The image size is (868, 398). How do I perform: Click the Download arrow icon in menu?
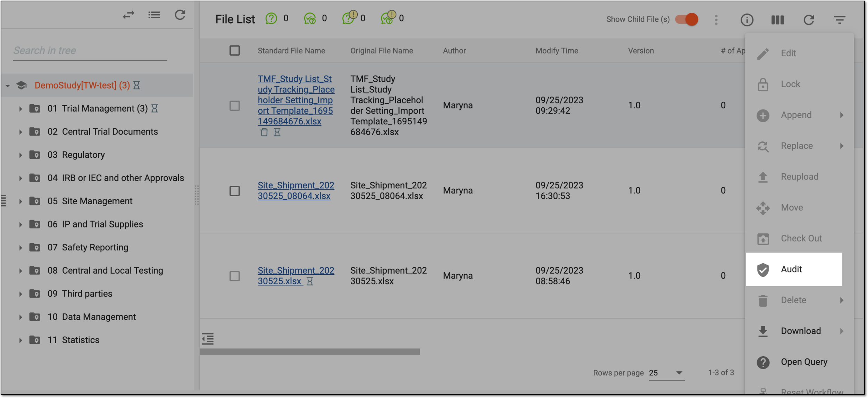(763, 331)
